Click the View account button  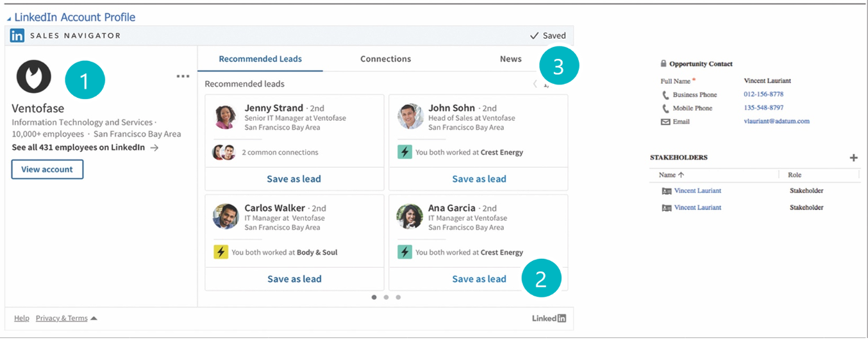tap(47, 169)
